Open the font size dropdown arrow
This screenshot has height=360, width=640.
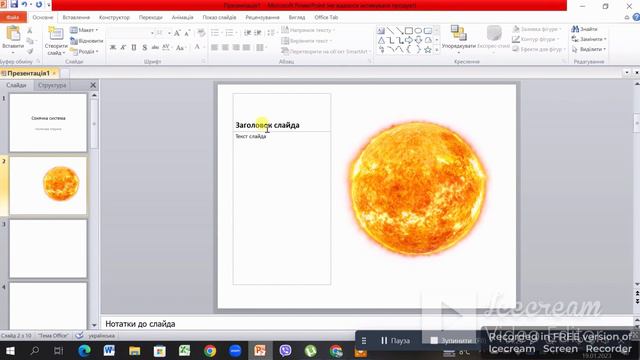(169, 33)
